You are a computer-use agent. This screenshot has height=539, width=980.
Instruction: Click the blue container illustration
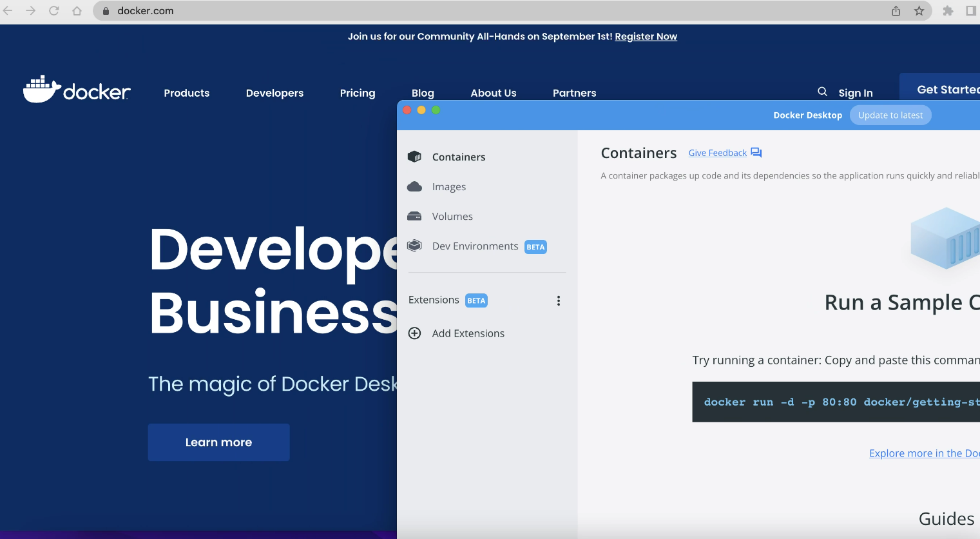(x=945, y=238)
